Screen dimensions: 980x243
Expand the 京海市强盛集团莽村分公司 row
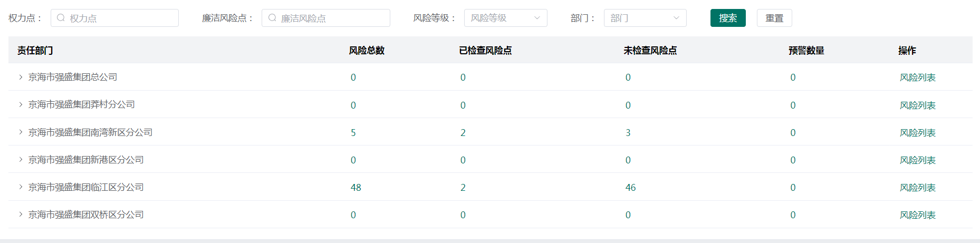(21, 104)
